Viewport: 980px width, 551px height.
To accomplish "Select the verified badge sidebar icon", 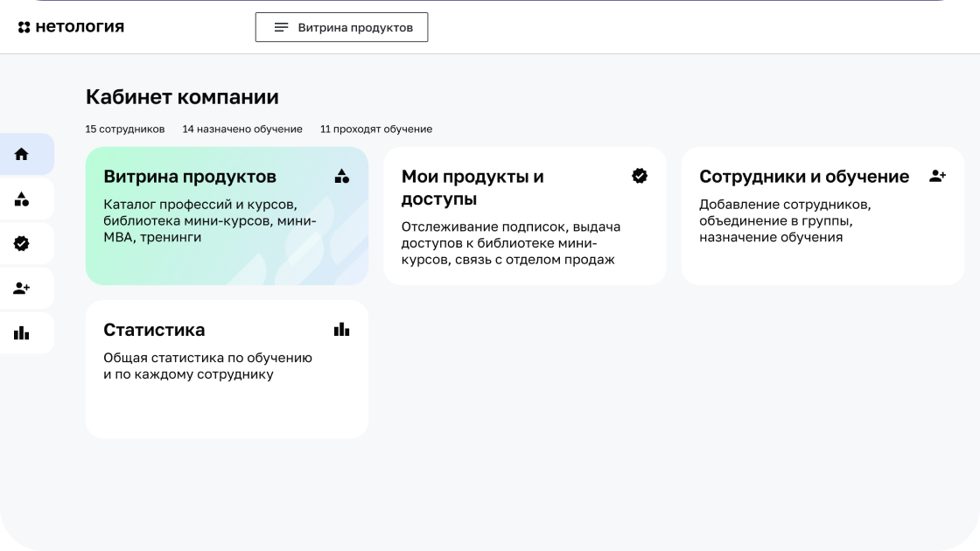I will point(22,244).
